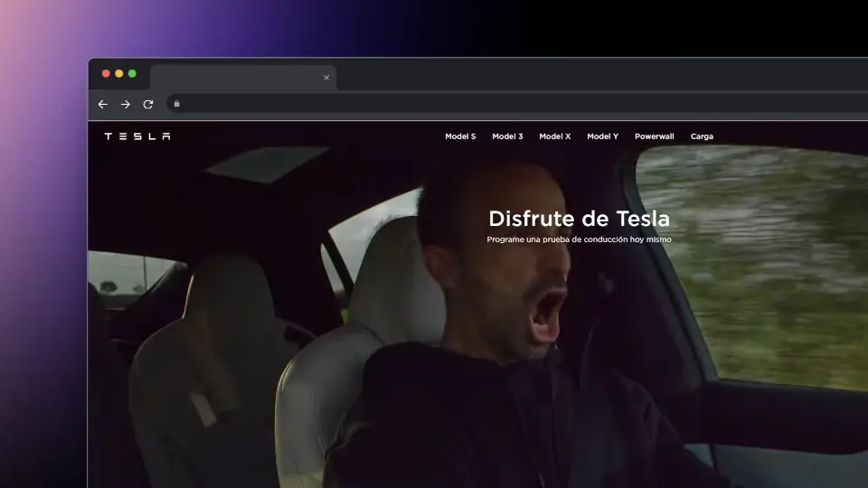Screen dimensions: 868x488
Task: Select Model 3 in the navigation bar
Action: 507,136
